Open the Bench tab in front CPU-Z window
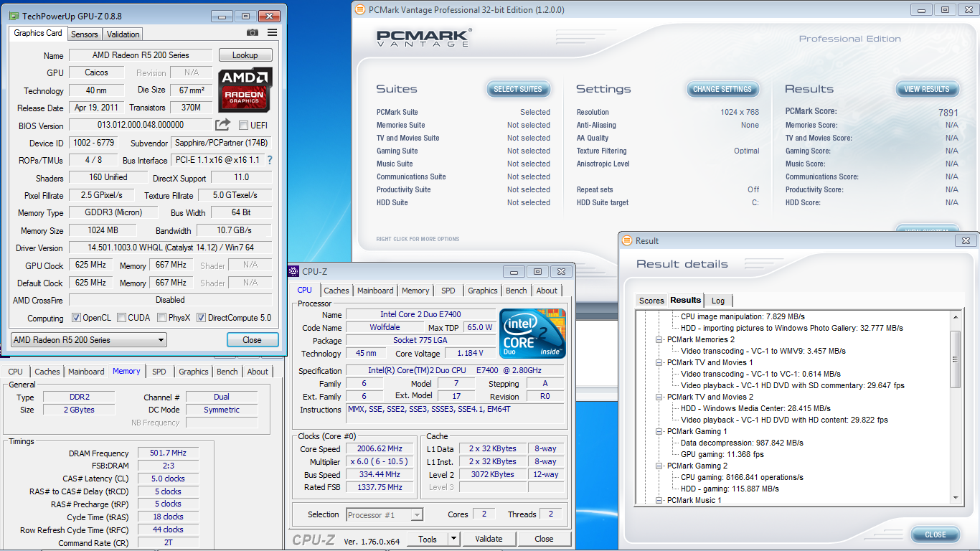980x551 pixels. click(516, 291)
